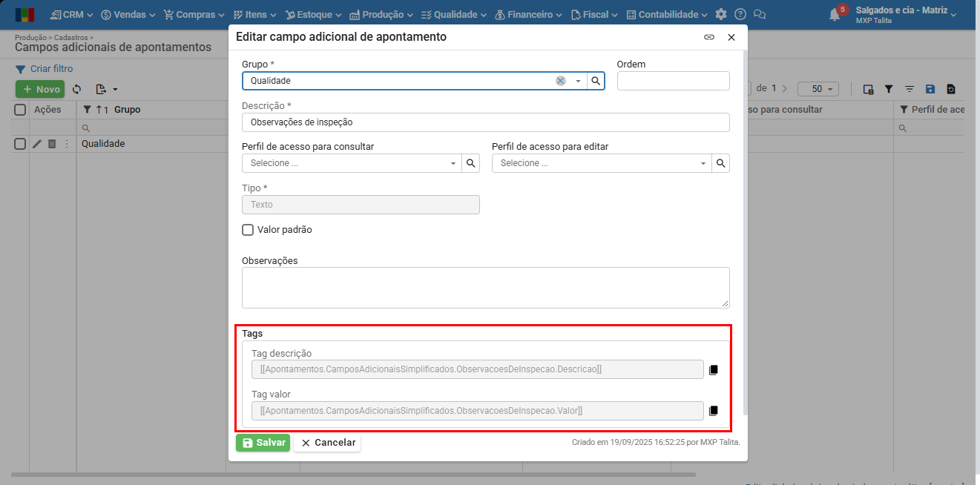Screen dimensions: 980x485
Task: Select the Qualidade row checkbox
Action: point(21,144)
